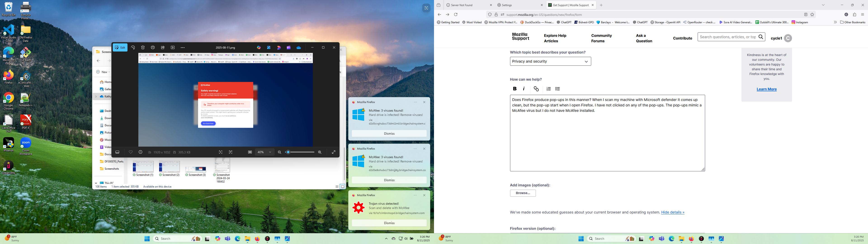Start slideshow in Photos app

tap(172, 47)
